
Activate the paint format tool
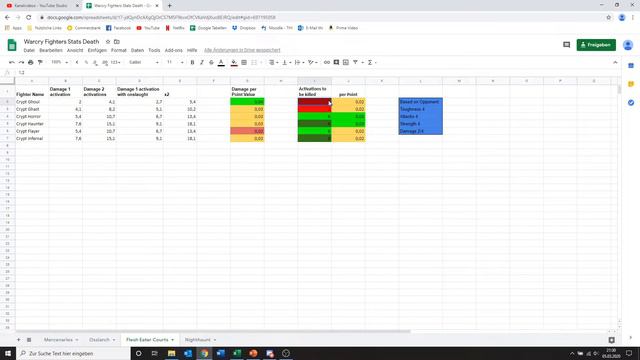coord(40,62)
